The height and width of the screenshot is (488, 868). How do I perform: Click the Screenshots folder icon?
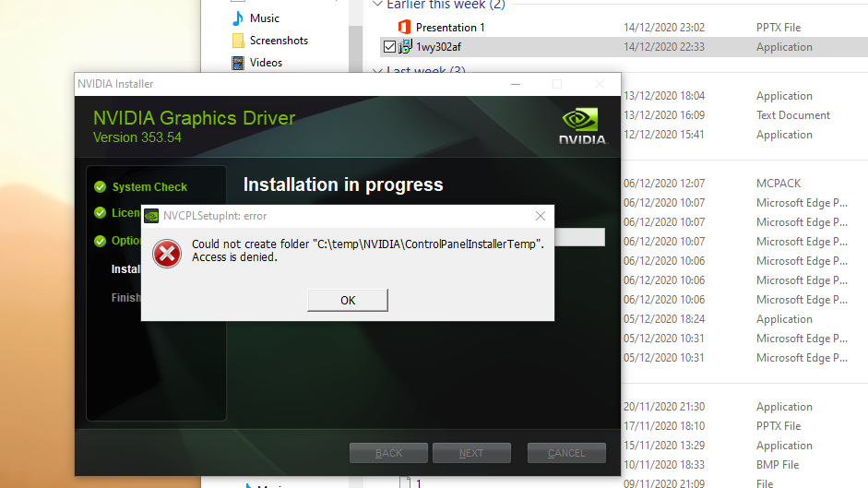click(x=238, y=41)
